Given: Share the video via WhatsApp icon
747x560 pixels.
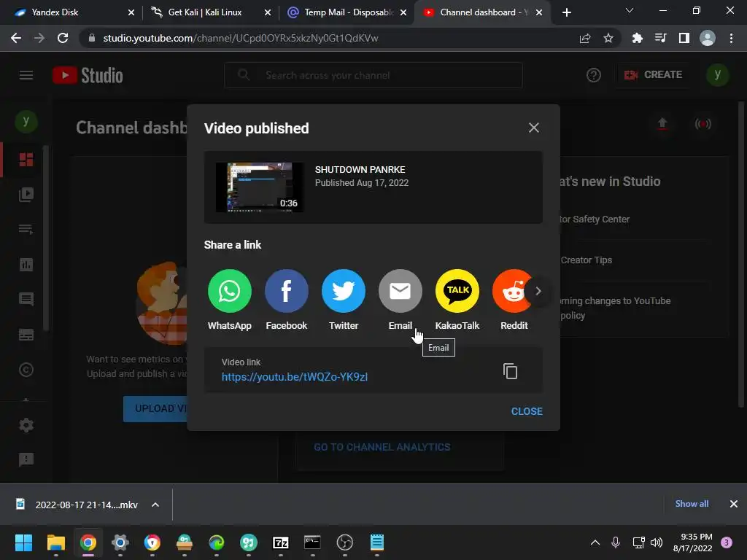Looking at the screenshot, I should (x=229, y=290).
